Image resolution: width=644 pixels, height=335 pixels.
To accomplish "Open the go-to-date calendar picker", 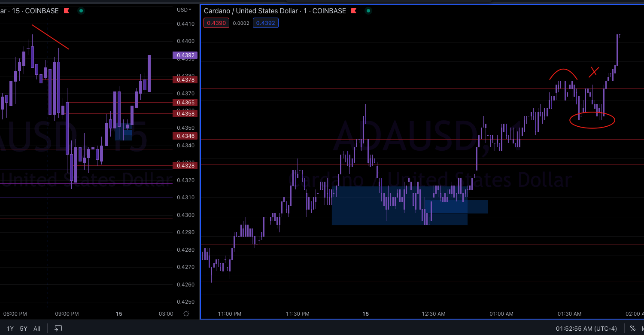I will point(58,328).
